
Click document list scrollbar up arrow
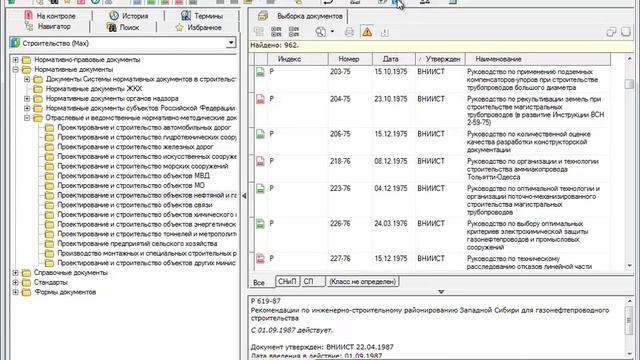coord(629,59)
